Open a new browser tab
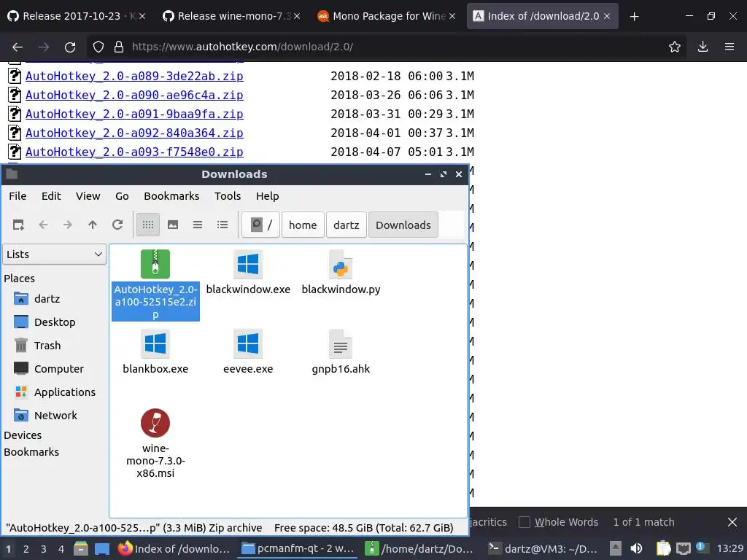This screenshot has width=747, height=560. (x=634, y=17)
